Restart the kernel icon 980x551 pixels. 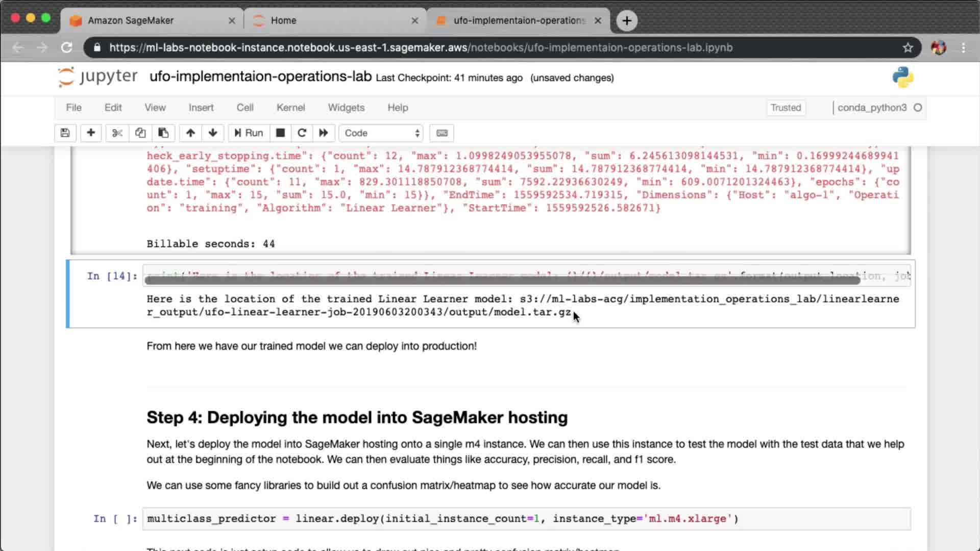point(302,133)
